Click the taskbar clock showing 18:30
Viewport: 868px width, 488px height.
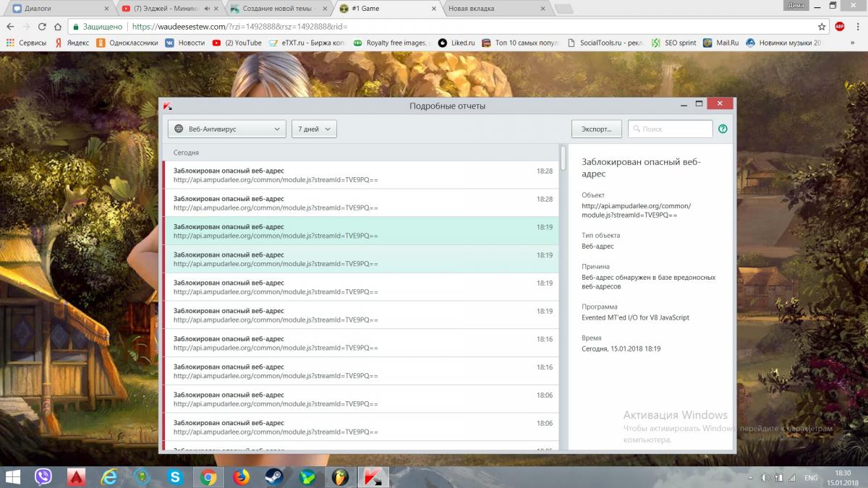coord(841,473)
